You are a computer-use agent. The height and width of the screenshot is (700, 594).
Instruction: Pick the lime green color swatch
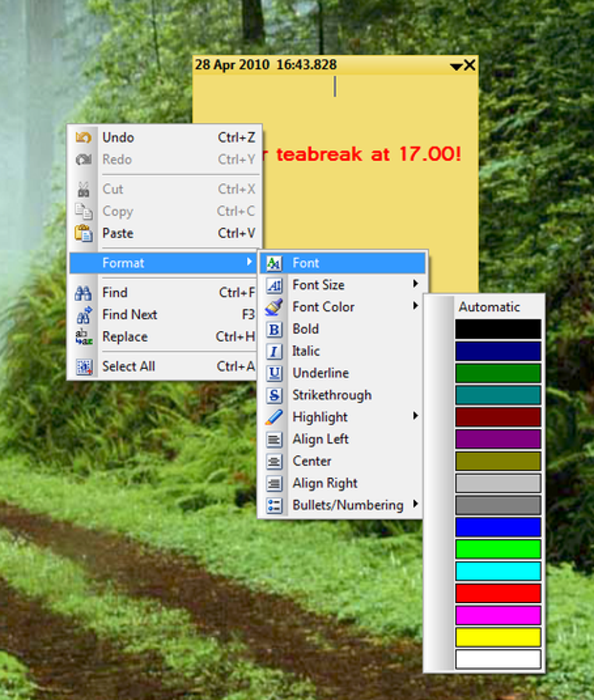tap(498, 549)
